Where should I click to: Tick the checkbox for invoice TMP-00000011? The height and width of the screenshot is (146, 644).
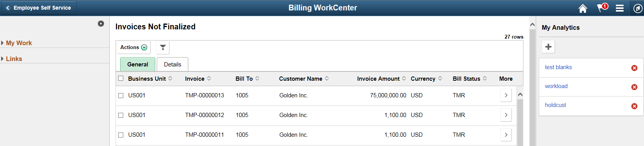pos(121,135)
